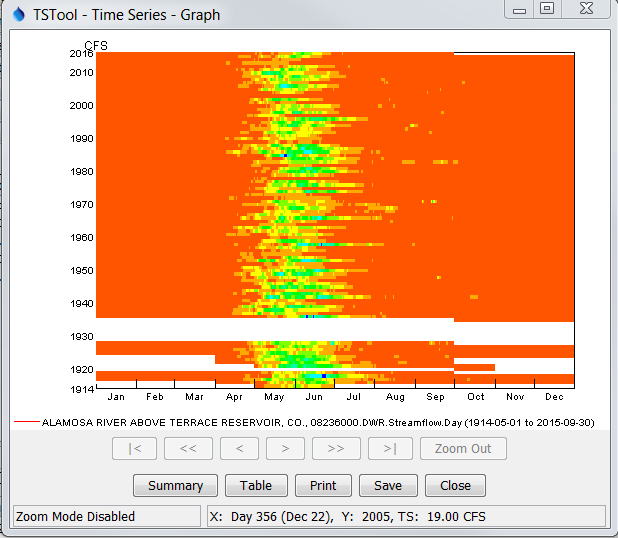Click the CFS axis unit label
618x538 pixels.
tap(96, 45)
